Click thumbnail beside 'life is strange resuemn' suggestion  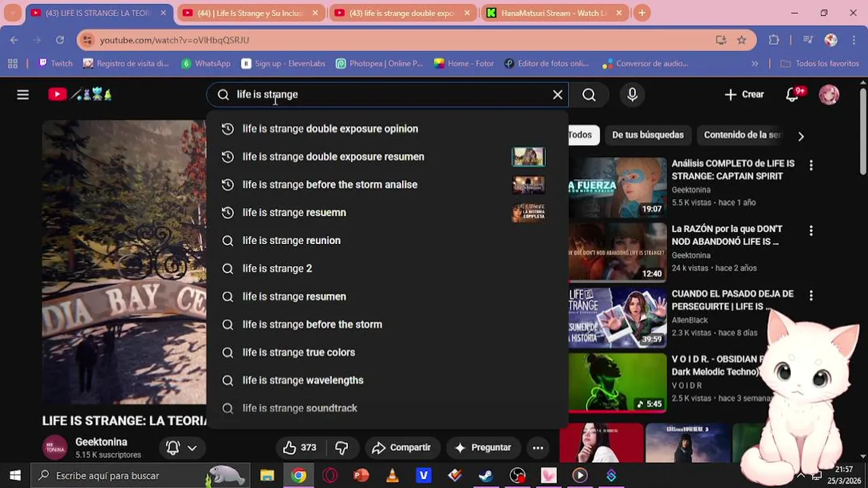tap(528, 212)
